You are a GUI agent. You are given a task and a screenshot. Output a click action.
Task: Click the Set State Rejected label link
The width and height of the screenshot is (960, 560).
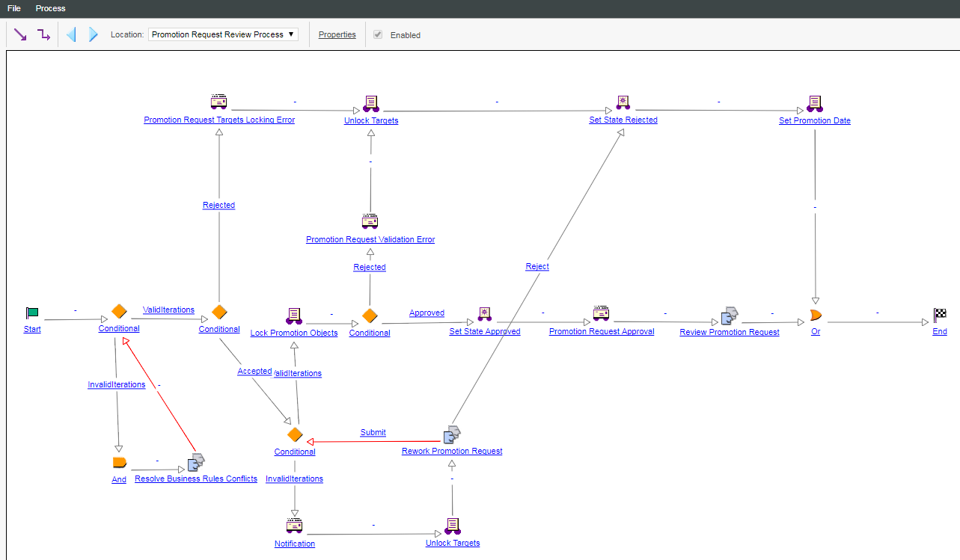(623, 120)
